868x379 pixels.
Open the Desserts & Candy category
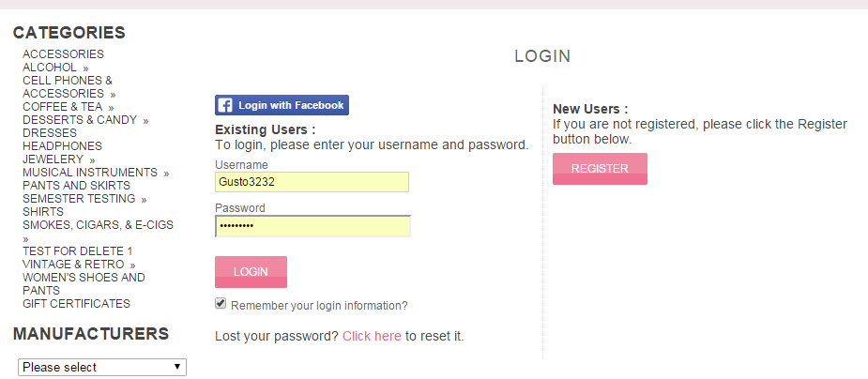coord(80,120)
